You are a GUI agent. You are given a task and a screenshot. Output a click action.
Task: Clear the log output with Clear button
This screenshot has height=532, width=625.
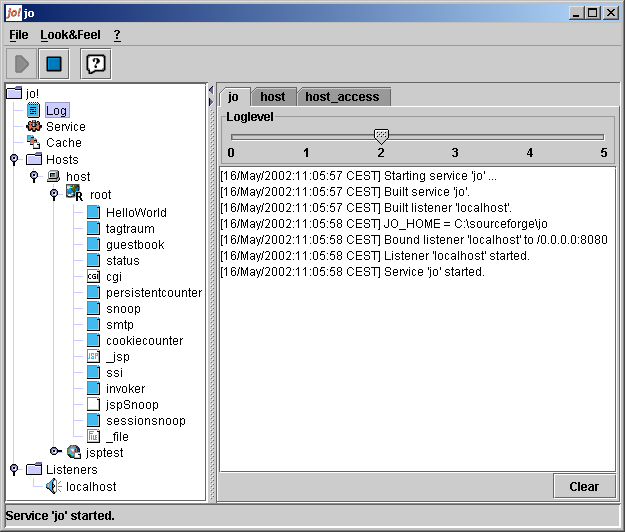[x=584, y=487]
